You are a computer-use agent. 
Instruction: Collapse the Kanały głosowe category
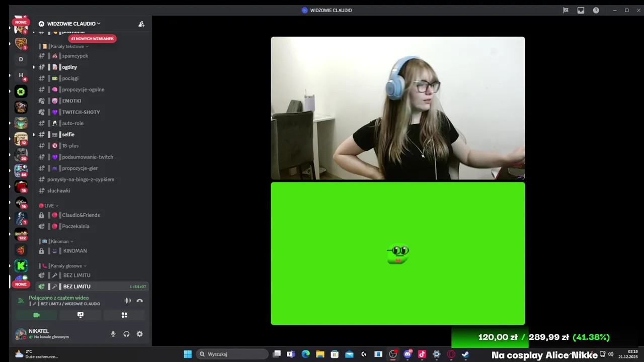[x=64, y=266]
